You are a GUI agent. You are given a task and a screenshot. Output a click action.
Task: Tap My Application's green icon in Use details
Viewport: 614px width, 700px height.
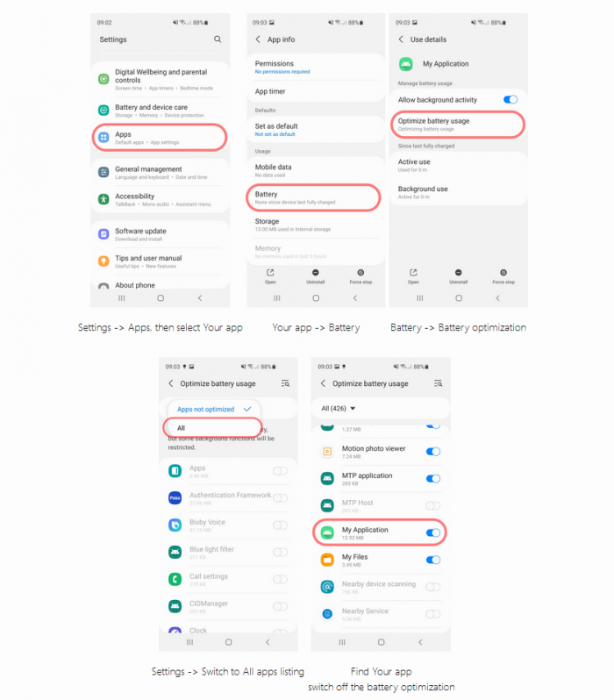pos(406,64)
